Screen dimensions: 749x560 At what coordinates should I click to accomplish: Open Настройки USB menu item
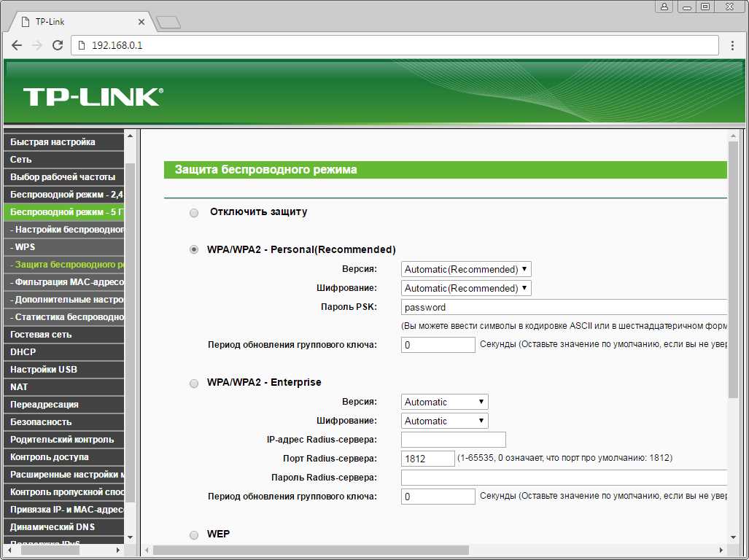(x=63, y=370)
